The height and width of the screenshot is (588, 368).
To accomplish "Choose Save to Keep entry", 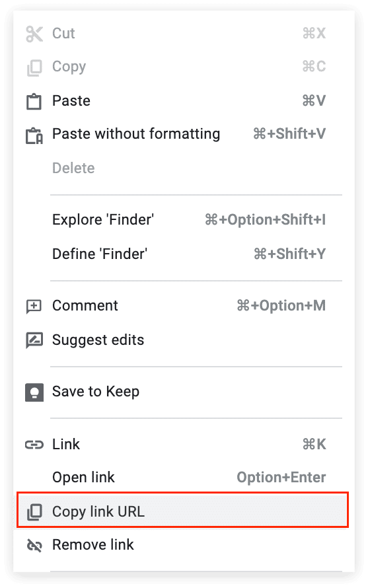I will [x=184, y=392].
